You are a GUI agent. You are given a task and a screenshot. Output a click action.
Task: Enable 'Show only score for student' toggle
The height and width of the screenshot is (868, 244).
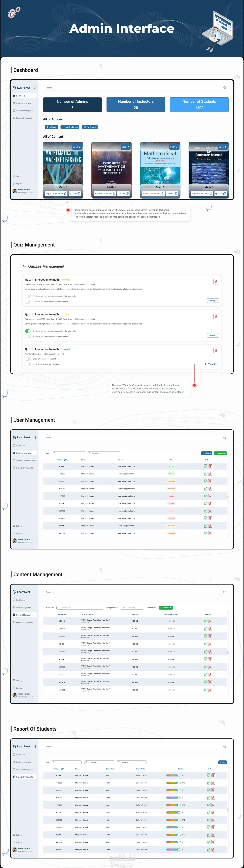28,359
